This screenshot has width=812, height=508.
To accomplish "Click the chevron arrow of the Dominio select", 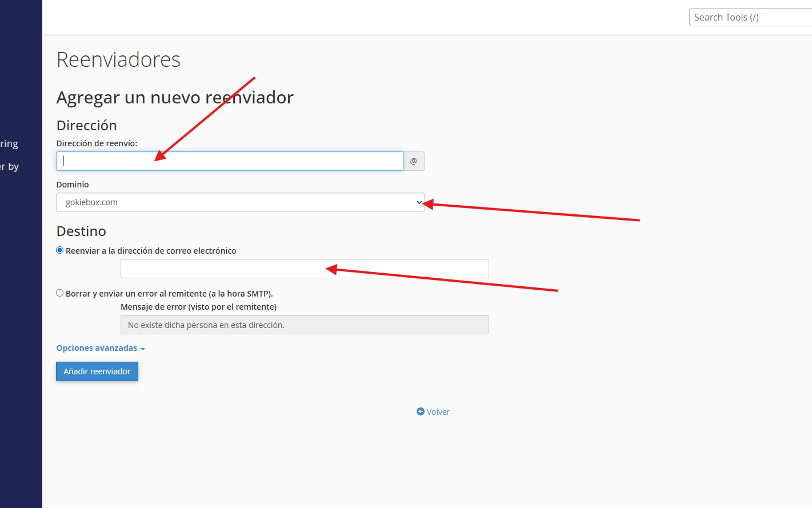I will click(419, 202).
